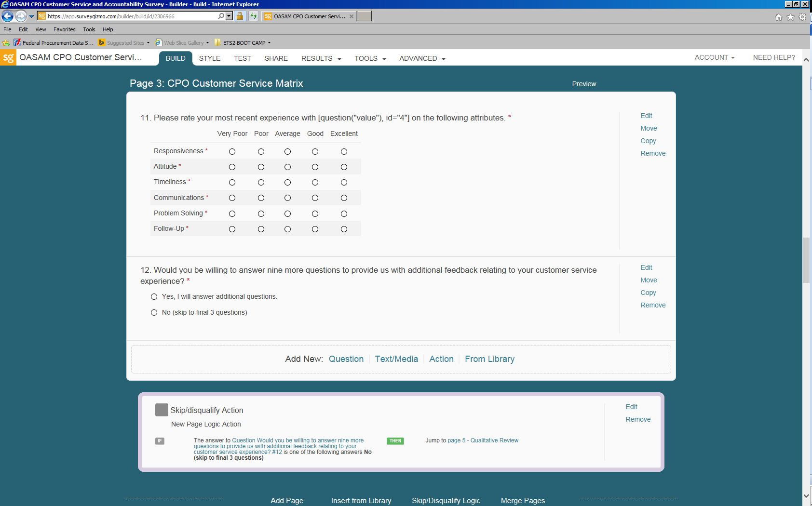Image resolution: width=812 pixels, height=506 pixels.
Task: Select Good for Responsiveness
Action: (315, 151)
